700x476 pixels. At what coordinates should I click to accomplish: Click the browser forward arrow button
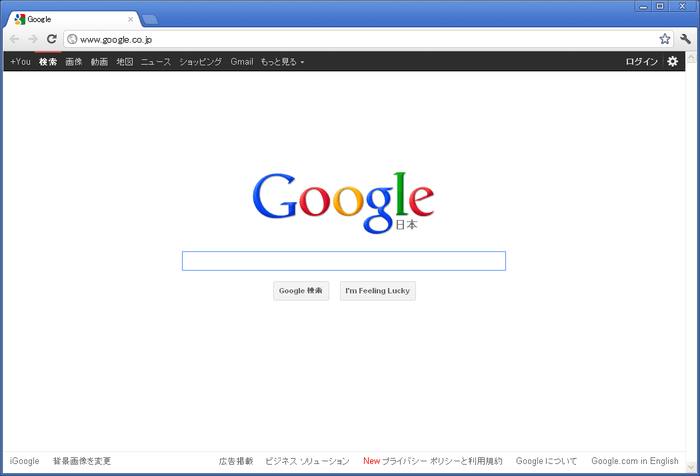point(33,39)
